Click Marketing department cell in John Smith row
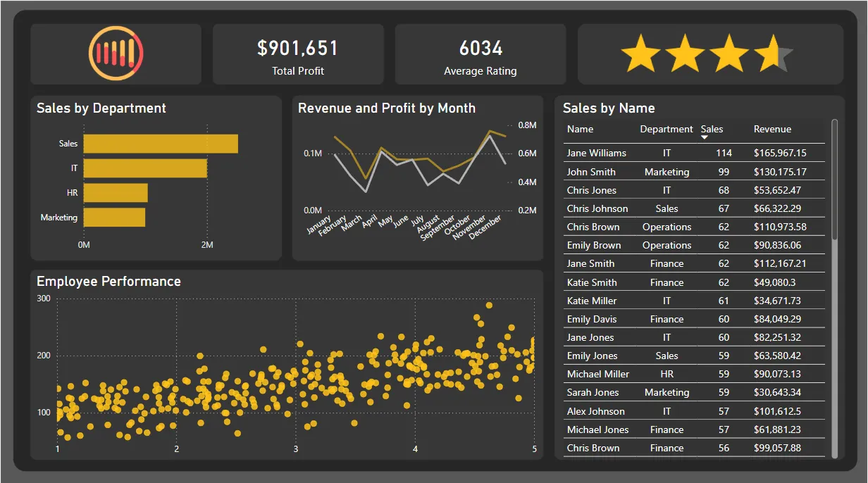868x483 pixels. (x=666, y=172)
